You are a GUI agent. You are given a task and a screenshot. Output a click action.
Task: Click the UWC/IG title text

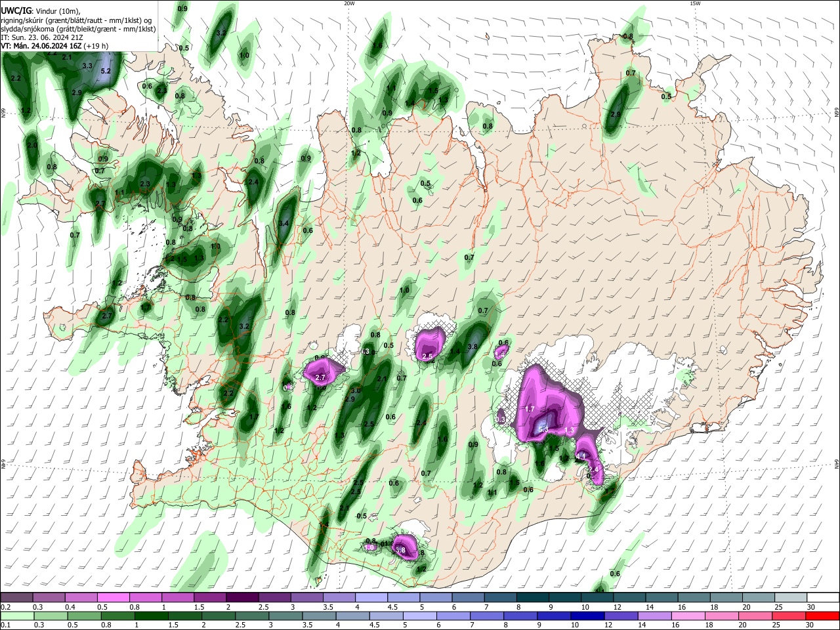[x=15, y=11]
